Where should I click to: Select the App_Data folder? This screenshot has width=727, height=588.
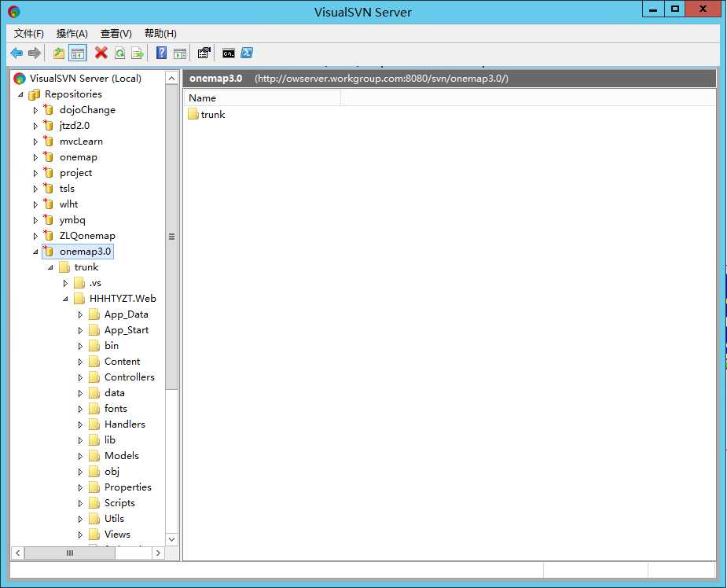coord(126,314)
